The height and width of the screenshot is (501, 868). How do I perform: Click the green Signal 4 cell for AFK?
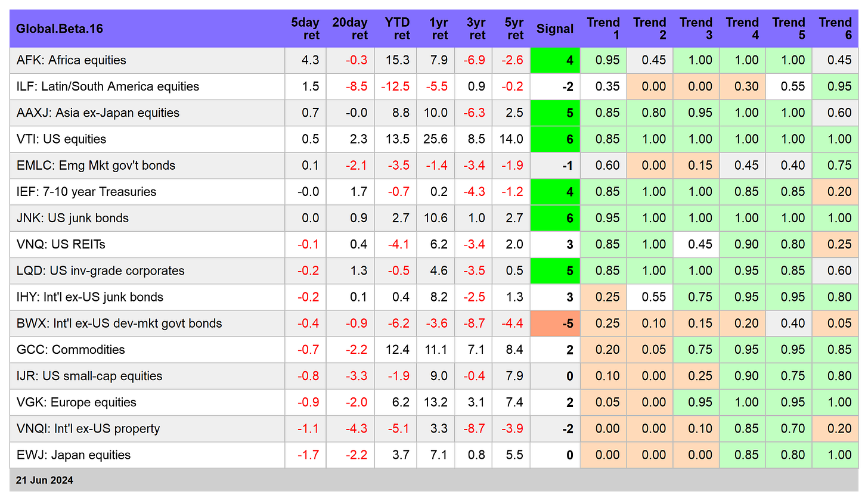pyautogui.click(x=555, y=60)
